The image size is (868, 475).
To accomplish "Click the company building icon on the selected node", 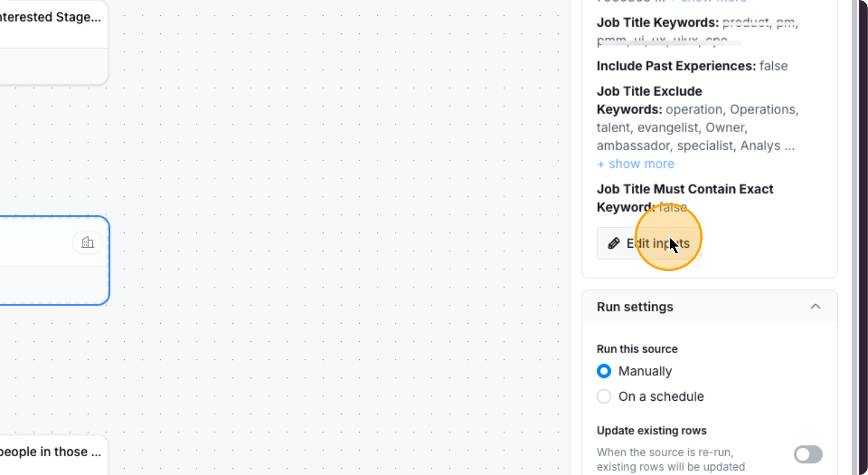I will pyautogui.click(x=88, y=242).
